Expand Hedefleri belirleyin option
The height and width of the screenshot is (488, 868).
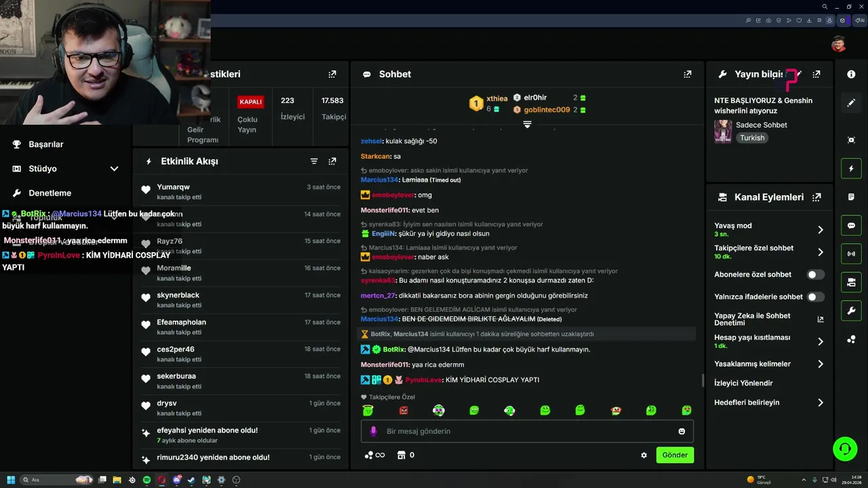820,403
